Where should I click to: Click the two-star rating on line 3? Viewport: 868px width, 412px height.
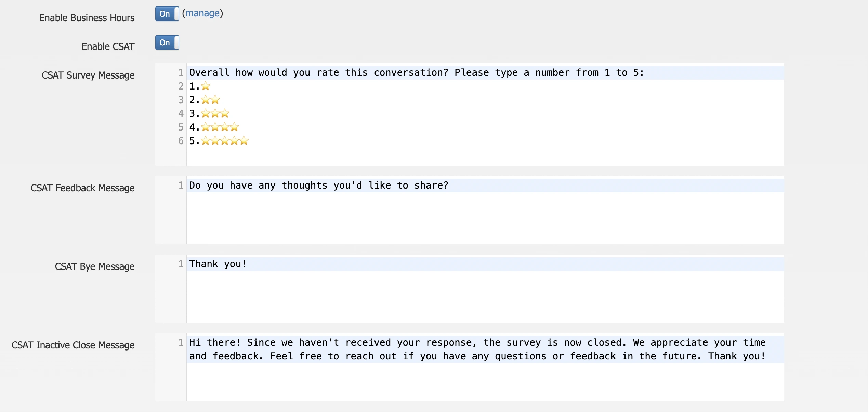[210, 100]
